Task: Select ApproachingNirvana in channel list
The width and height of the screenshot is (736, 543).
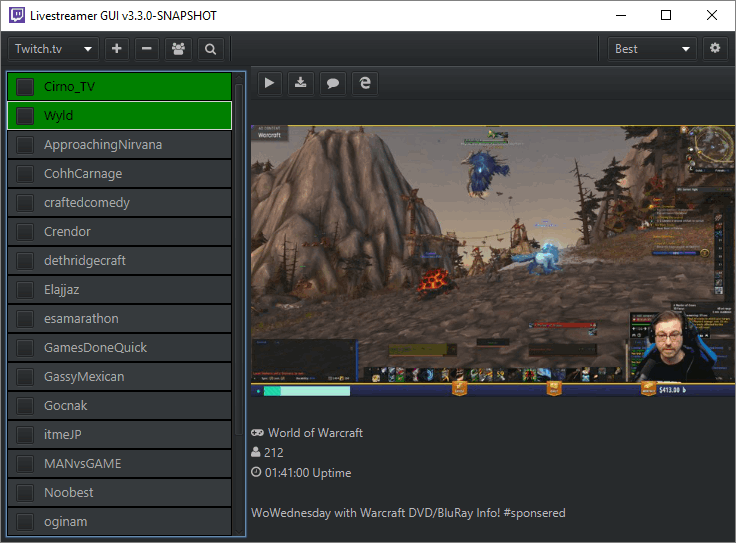Action: coord(103,145)
